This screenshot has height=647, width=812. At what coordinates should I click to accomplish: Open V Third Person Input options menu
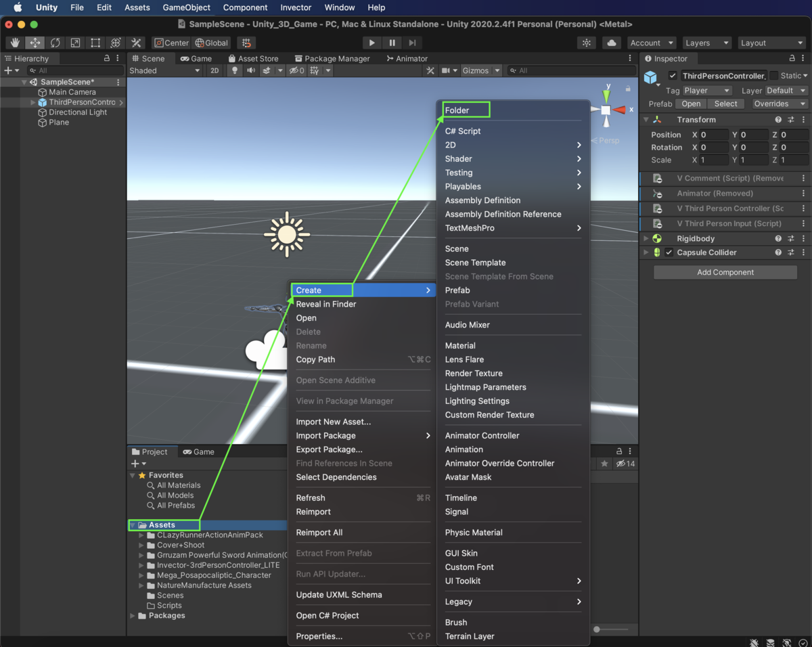tap(803, 223)
